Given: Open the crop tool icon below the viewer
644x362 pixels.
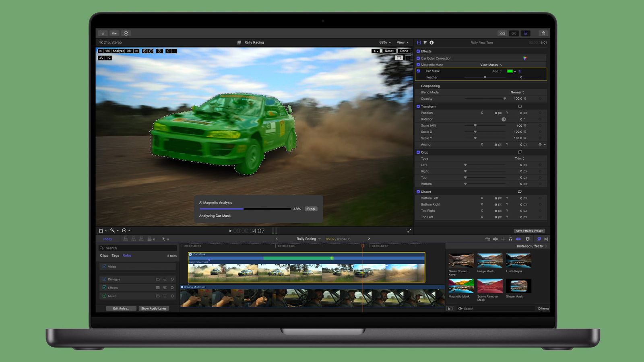Looking at the screenshot, I should 102,230.
